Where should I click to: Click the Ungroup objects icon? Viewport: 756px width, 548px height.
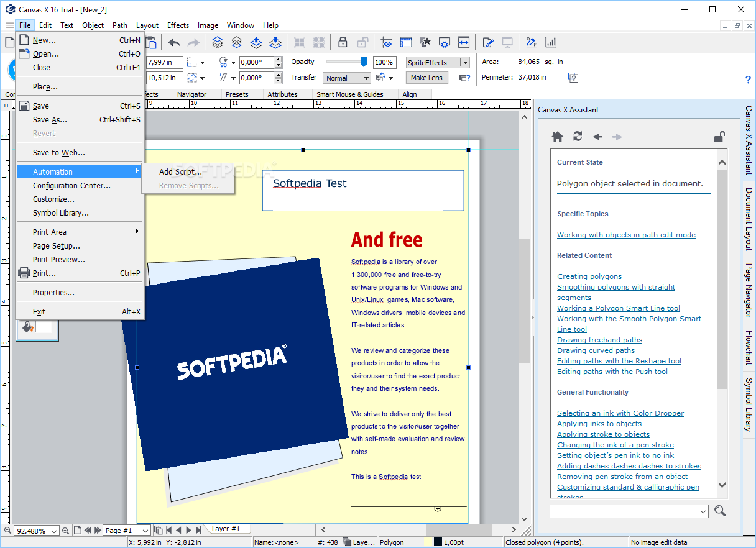pyautogui.click(x=319, y=42)
